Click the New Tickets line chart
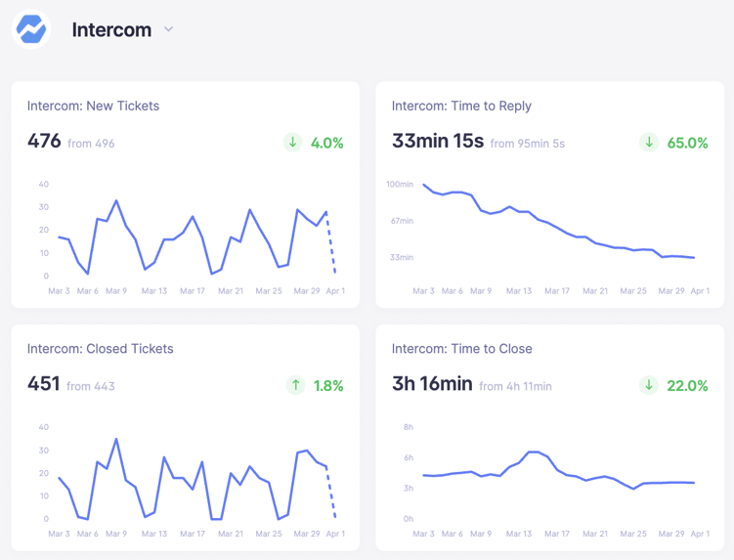Viewport: 734px width, 560px height. click(196, 237)
